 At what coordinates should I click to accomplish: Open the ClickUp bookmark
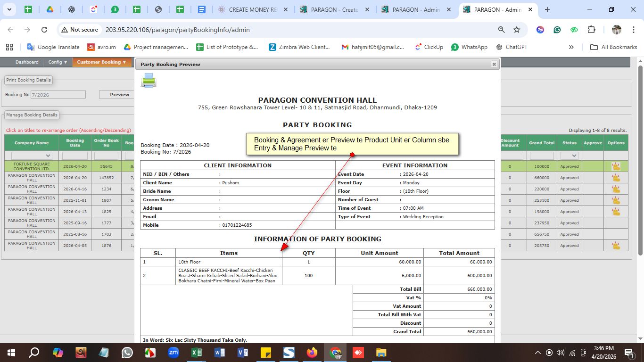click(429, 47)
